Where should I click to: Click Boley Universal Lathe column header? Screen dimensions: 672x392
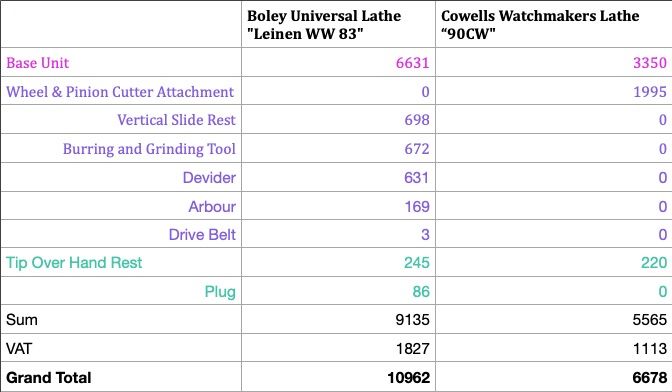pyautogui.click(x=324, y=24)
